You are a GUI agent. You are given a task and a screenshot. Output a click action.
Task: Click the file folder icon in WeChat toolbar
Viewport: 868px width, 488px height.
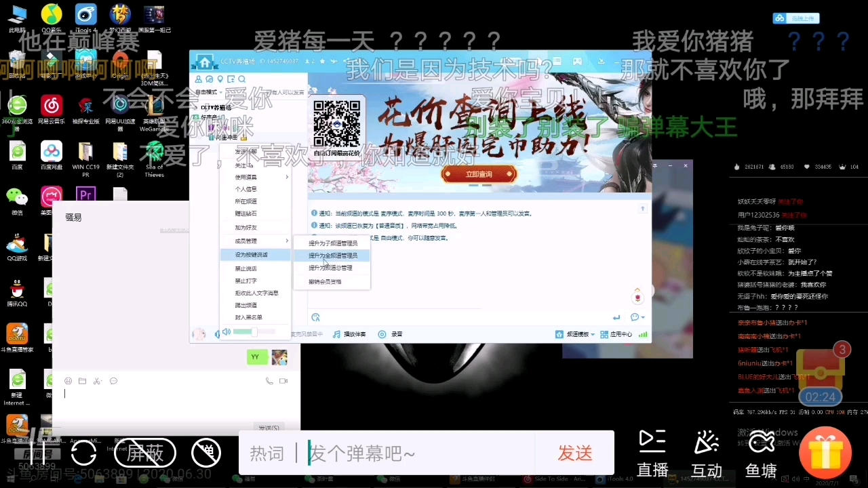(82, 381)
